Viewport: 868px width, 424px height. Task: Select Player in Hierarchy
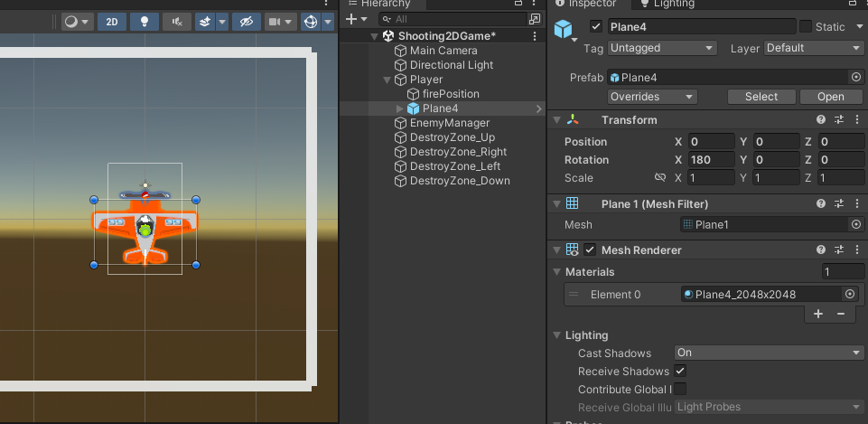click(425, 80)
